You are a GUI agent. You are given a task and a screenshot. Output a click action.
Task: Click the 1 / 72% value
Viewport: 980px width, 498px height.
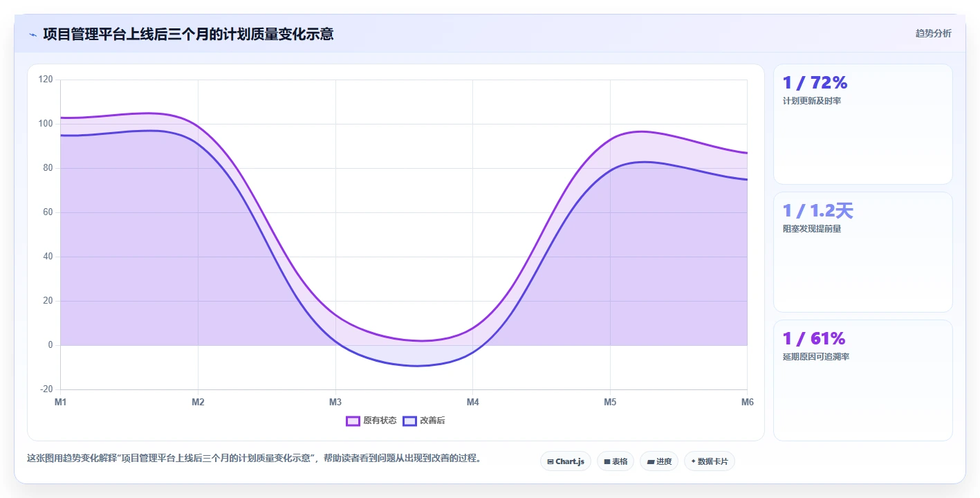815,82
